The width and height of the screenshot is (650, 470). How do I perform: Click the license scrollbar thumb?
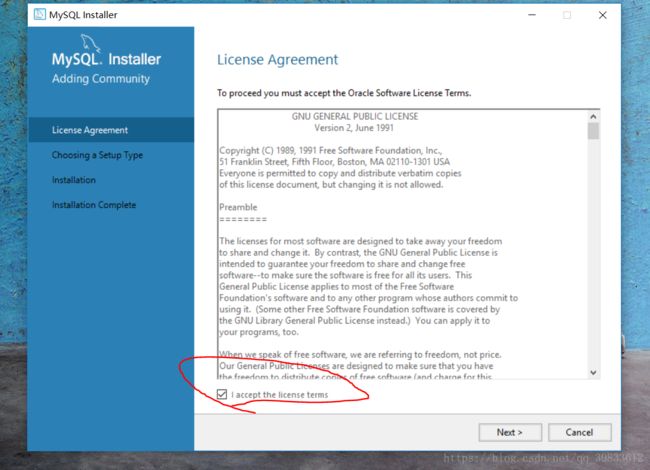[x=593, y=131]
